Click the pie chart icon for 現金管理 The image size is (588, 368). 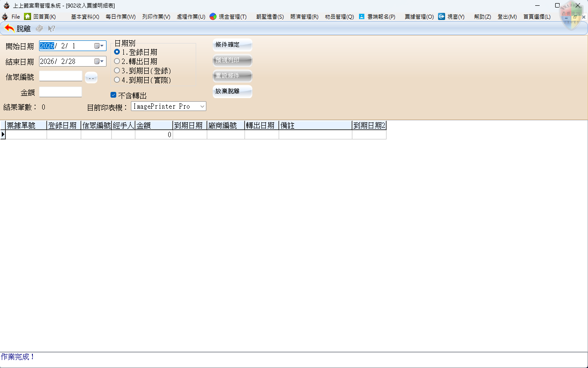[x=213, y=16]
